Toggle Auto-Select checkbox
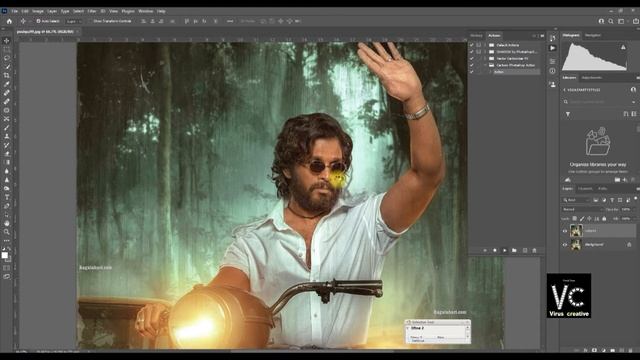 pyautogui.click(x=38, y=21)
